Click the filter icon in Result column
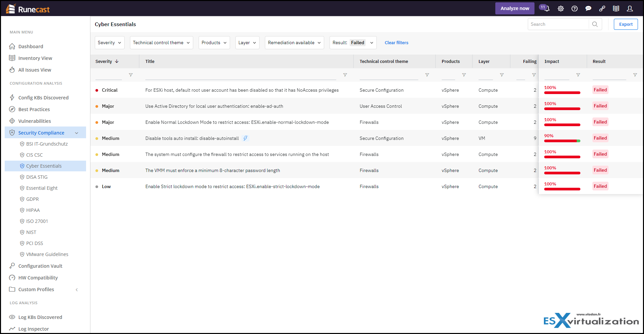This screenshot has width=644, height=334. point(635,75)
